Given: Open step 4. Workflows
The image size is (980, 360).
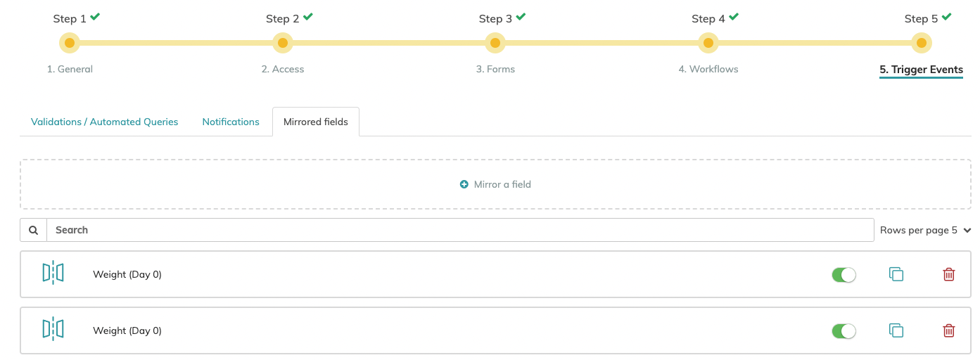Looking at the screenshot, I should (708, 69).
